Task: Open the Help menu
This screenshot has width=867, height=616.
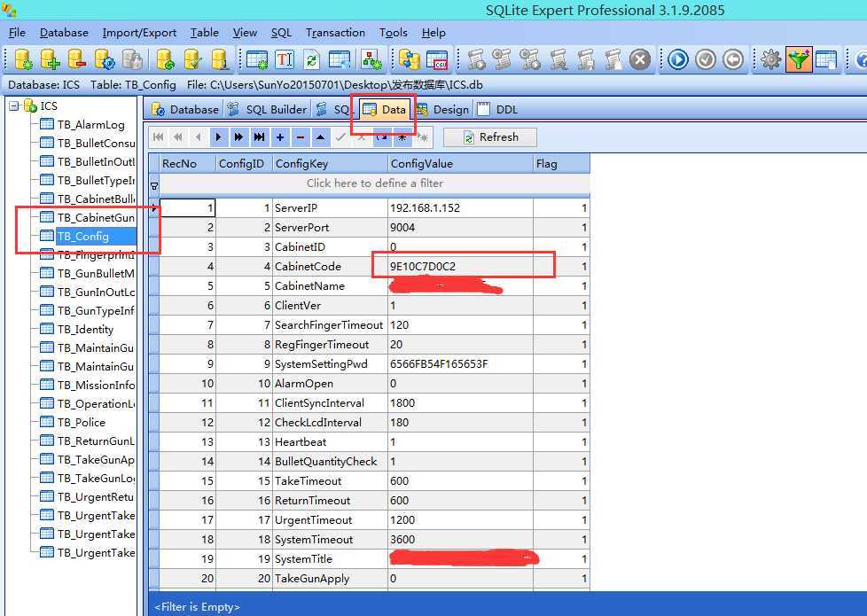Action: [433, 33]
